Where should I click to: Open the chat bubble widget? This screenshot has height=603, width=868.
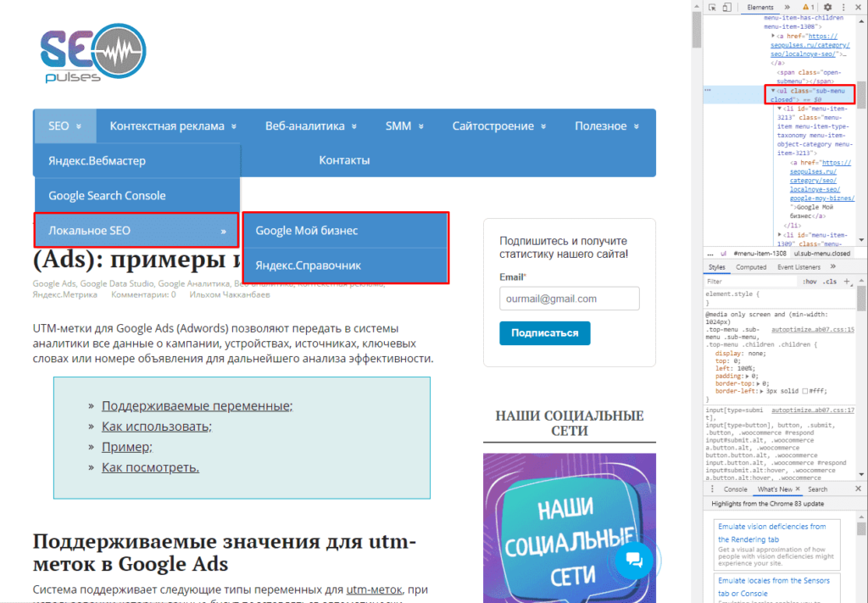click(x=634, y=560)
